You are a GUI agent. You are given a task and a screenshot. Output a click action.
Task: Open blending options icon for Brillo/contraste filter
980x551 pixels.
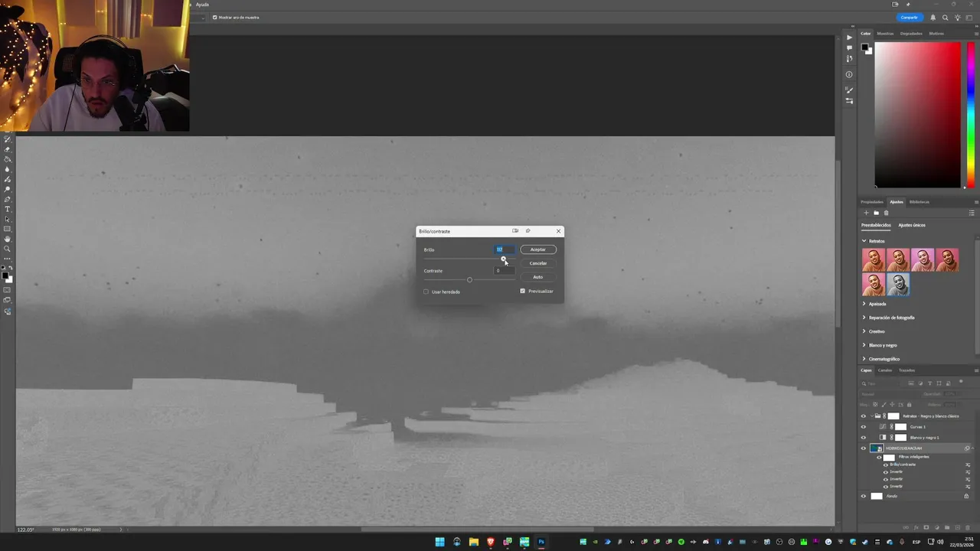tap(968, 465)
